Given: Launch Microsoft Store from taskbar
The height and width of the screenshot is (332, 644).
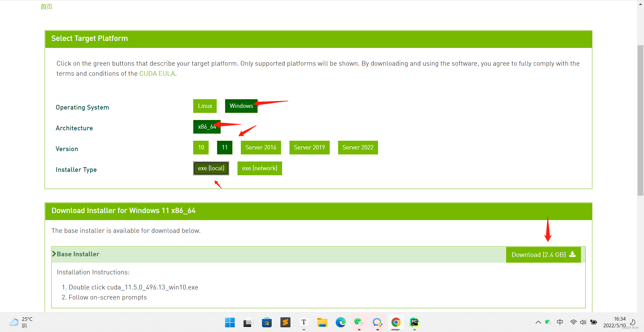Looking at the screenshot, I should point(267,322).
